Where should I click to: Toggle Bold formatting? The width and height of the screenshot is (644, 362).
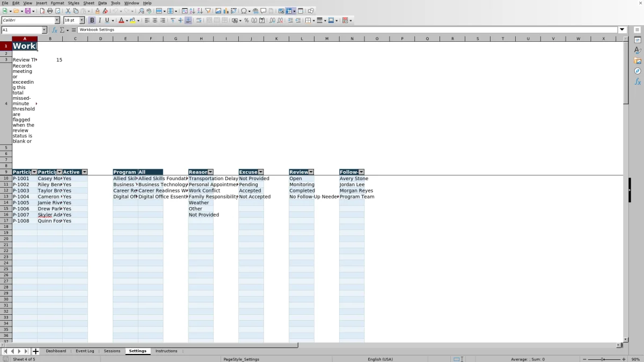tap(92, 20)
